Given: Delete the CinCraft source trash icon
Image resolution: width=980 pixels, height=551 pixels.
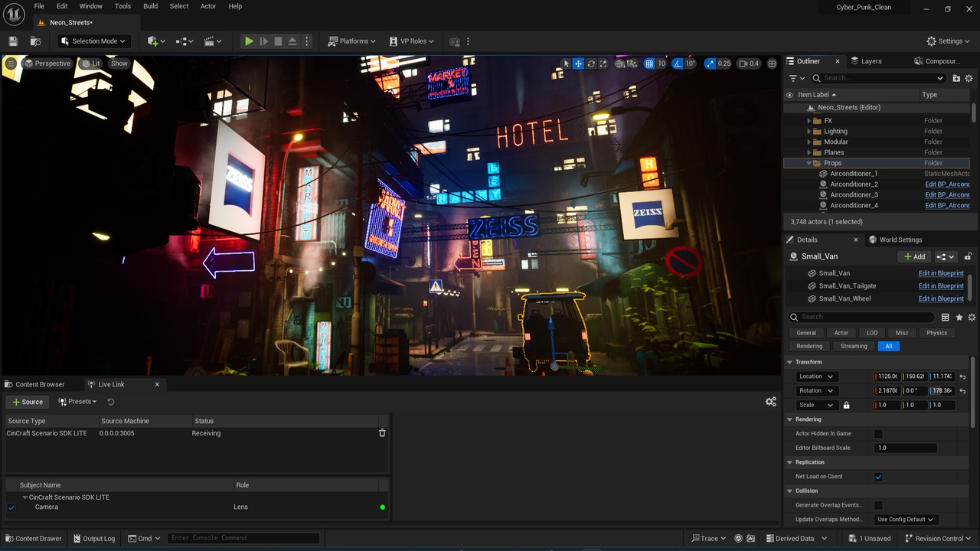Looking at the screenshot, I should [x=382, y=433].
